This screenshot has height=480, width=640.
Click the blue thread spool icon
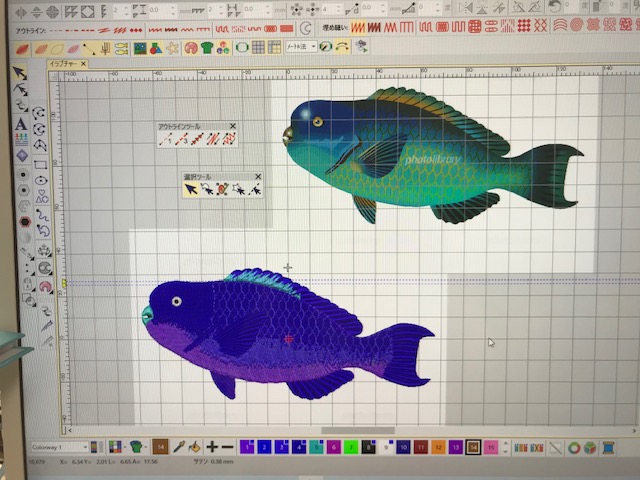click(608, 448)
